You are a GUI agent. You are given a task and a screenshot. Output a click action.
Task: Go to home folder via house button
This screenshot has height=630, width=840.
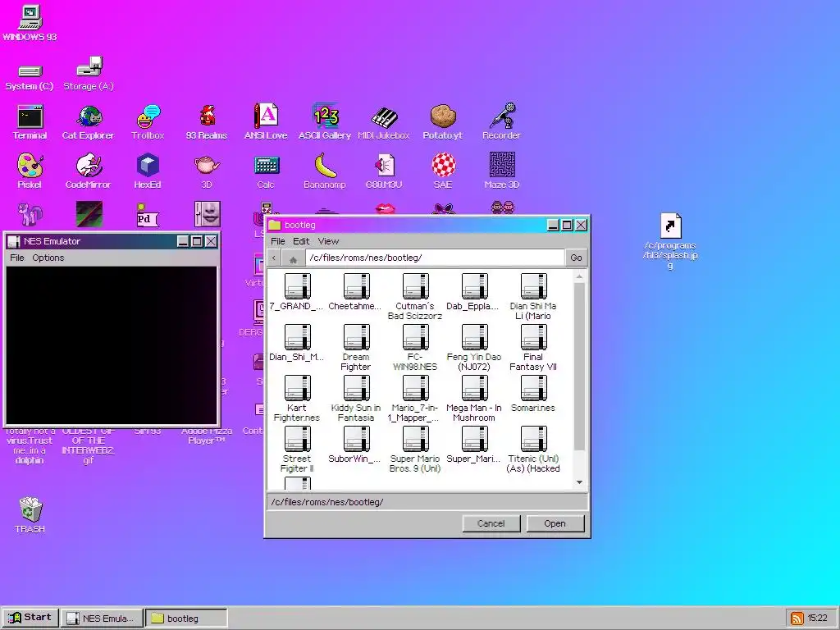tap(293, 258)
